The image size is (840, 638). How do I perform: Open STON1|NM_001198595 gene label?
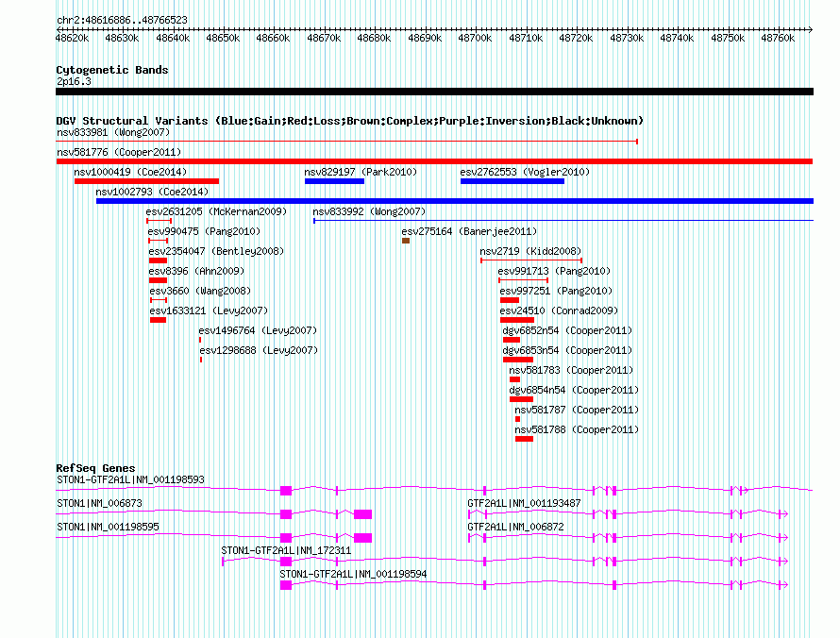coord(108,527)
